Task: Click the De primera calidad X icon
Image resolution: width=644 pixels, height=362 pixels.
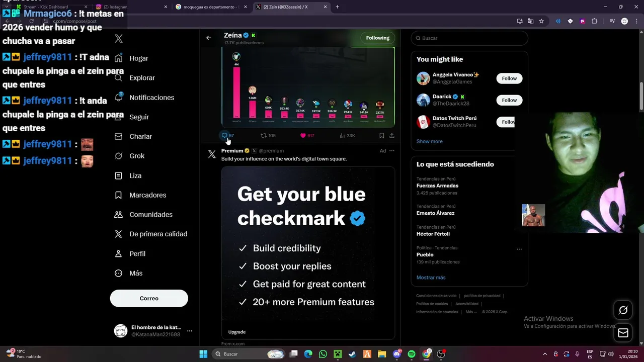Action: tap(119, 234)
